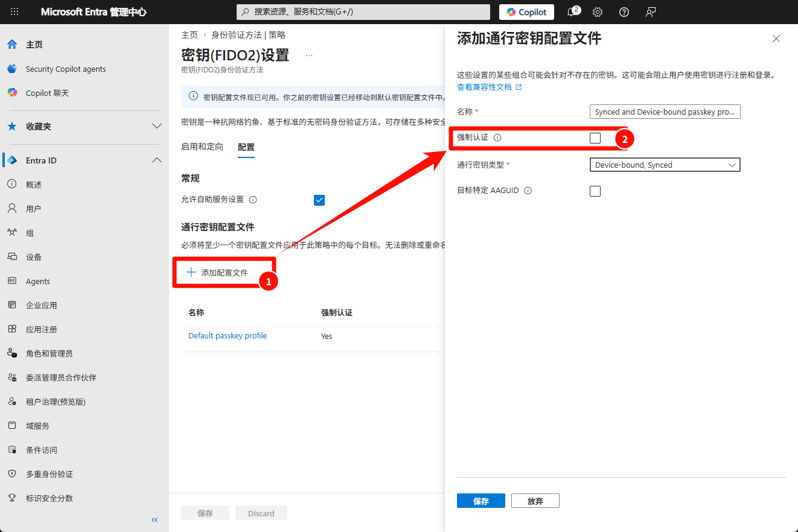Click the 企业应用 icon
Viewport: 798px width, 532px height.
pyautogui.click(x=12, y=305)
